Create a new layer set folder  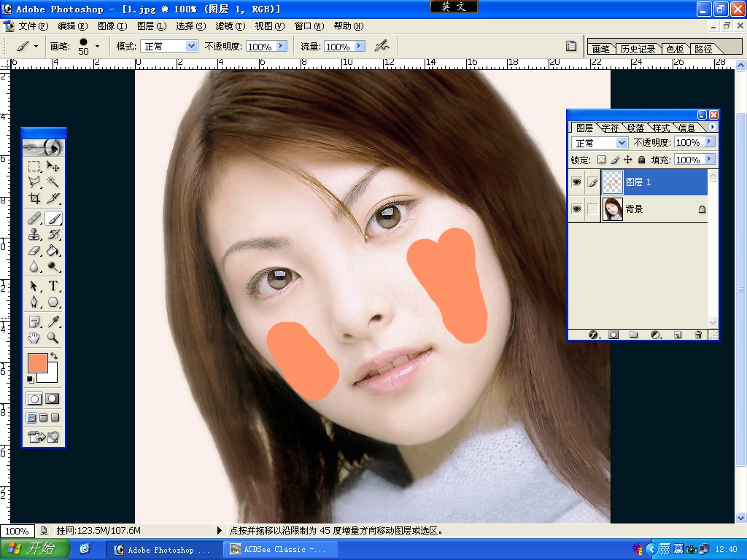pyautogui.click(x=634, y=335)
